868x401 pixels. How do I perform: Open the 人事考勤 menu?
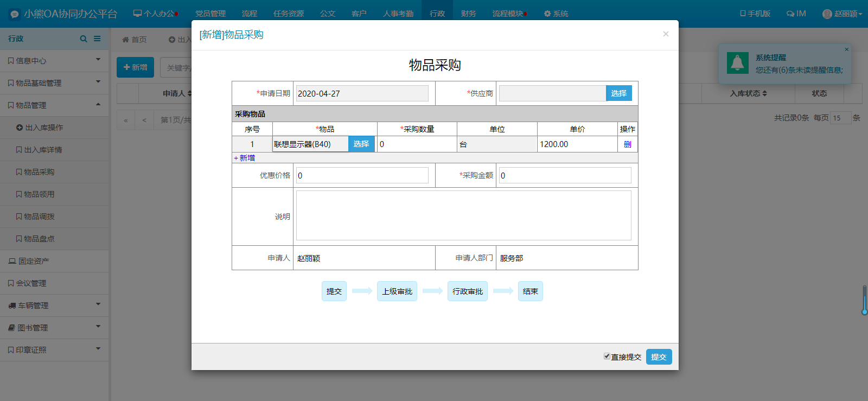pos(398,14)
